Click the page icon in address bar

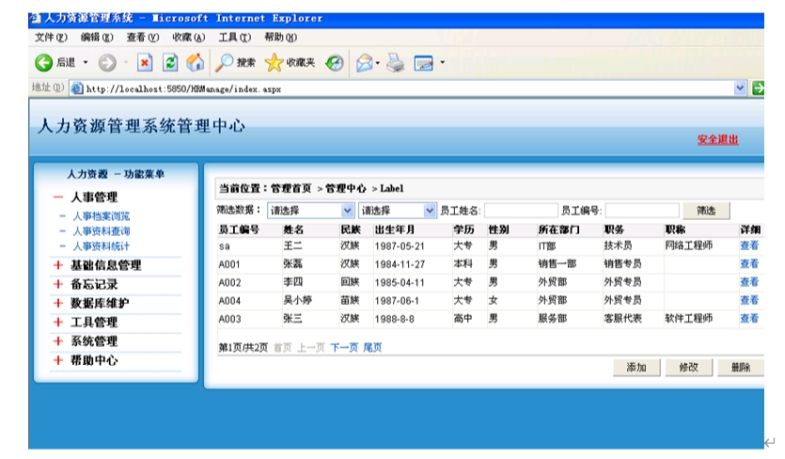[x=77, y=89]
